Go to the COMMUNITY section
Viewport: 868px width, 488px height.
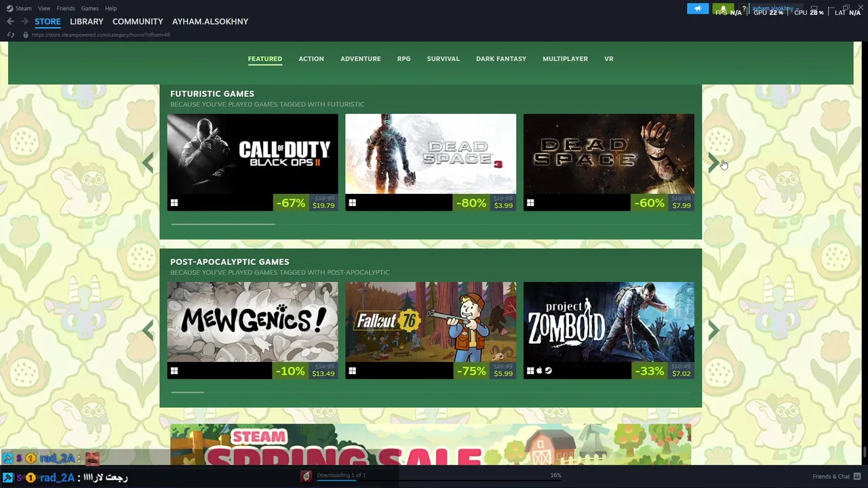[x=138, y=22]
